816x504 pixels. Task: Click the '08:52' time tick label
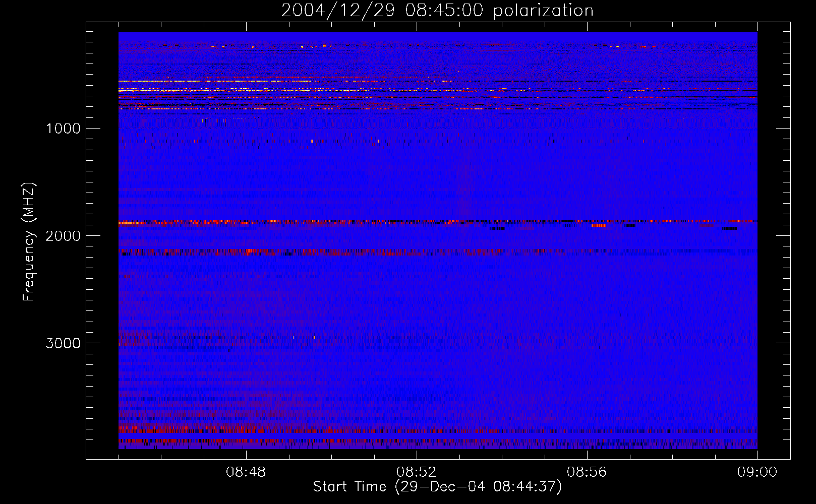[417, 472]
